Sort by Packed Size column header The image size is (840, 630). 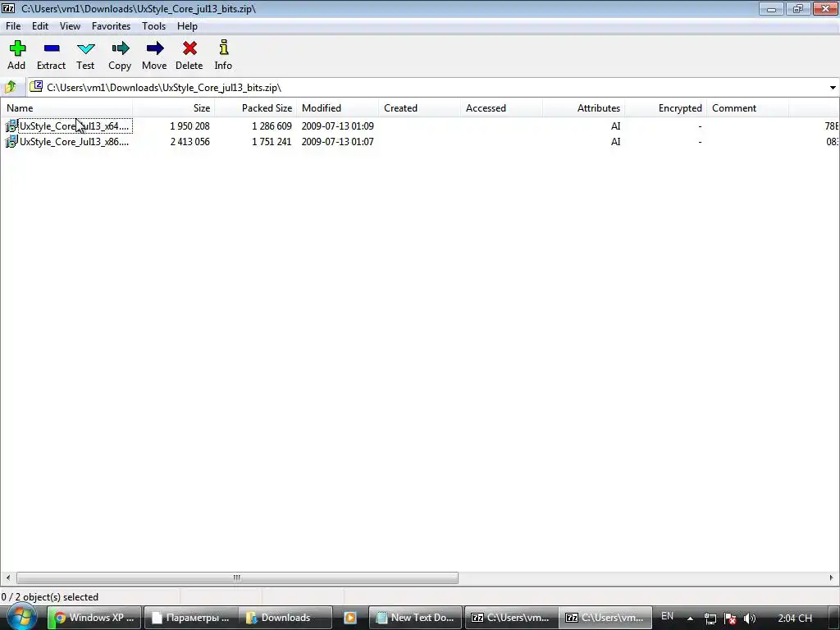[256, 107]
